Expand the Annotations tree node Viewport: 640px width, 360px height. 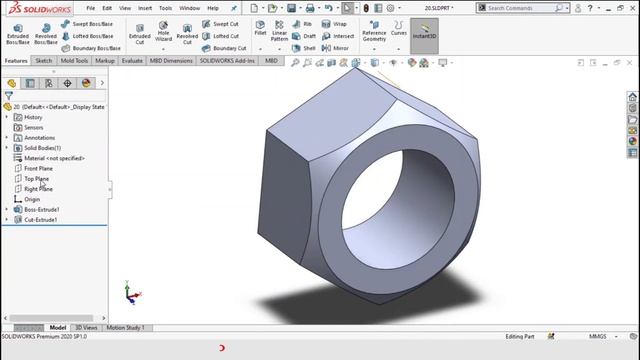7,138
